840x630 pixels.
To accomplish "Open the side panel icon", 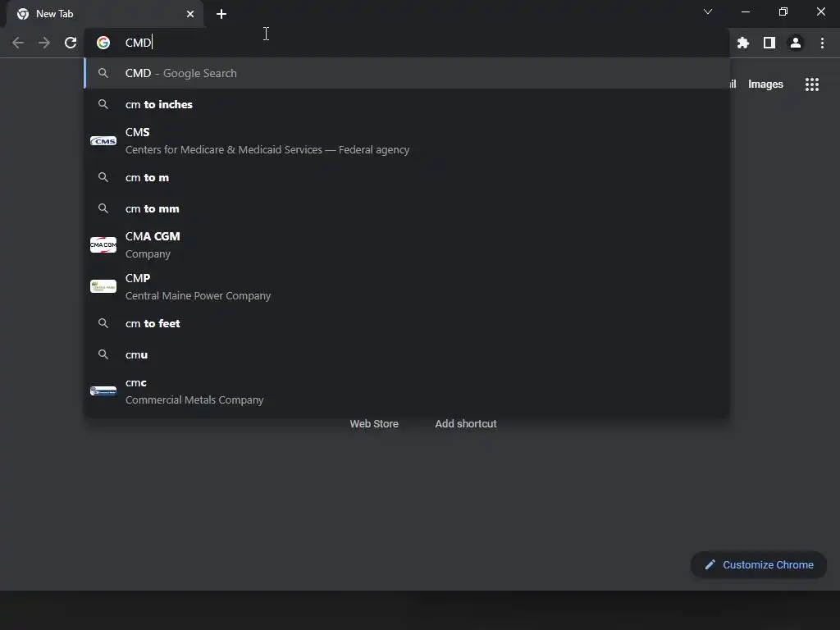I will pos(769,43).
